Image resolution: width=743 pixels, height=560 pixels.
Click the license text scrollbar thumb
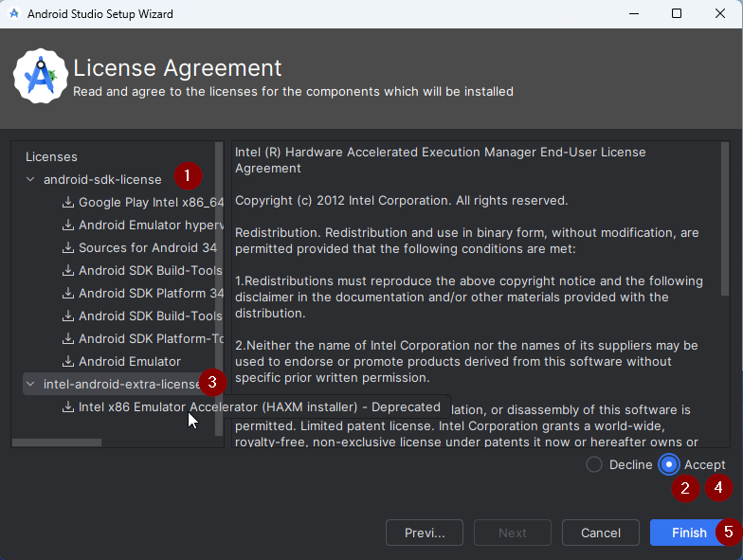[724, 219]
